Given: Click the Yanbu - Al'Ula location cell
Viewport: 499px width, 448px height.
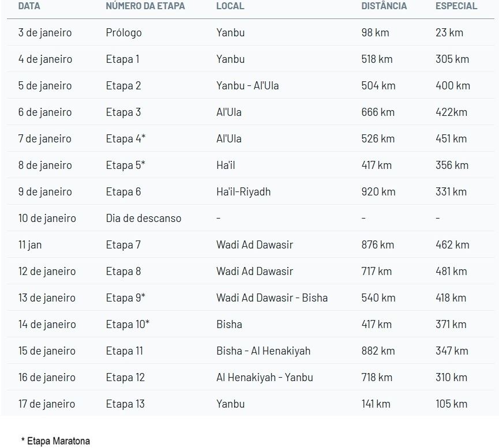Looking at the screenshot, I should click(247, 86).
